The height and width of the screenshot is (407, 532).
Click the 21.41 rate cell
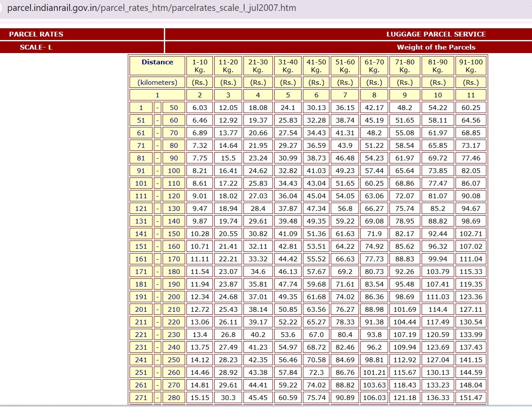(228, 246)
